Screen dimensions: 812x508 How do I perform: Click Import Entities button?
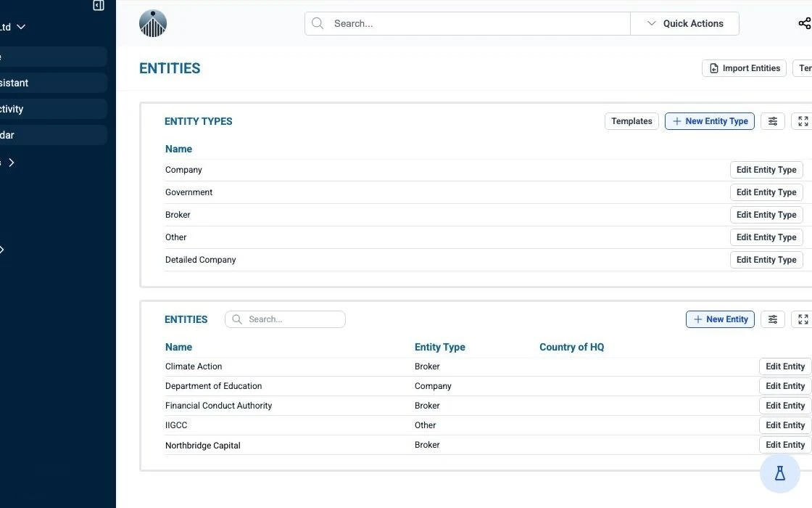click(x=744, y=68)
